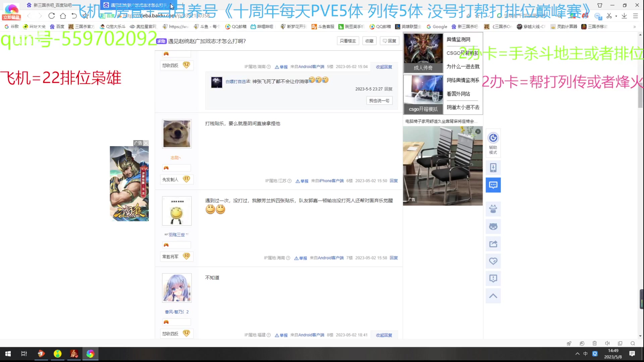
Task: Toggle 只看楼主 to view only thread author
Action: [347, 41]
